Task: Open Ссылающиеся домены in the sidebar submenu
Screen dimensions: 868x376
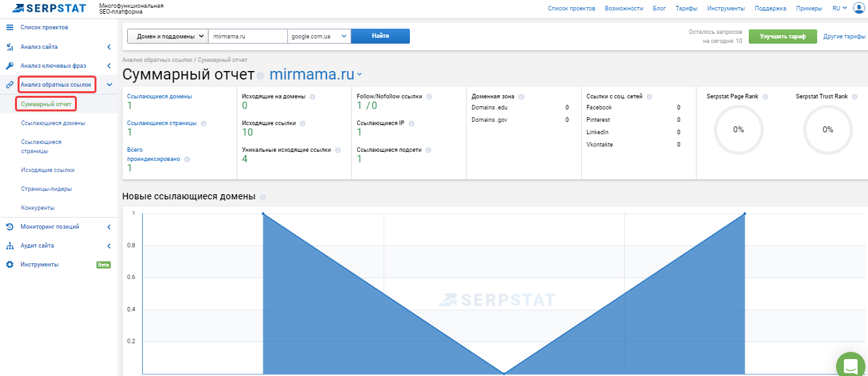Action: pyautogui.click(x=53, y=123)
